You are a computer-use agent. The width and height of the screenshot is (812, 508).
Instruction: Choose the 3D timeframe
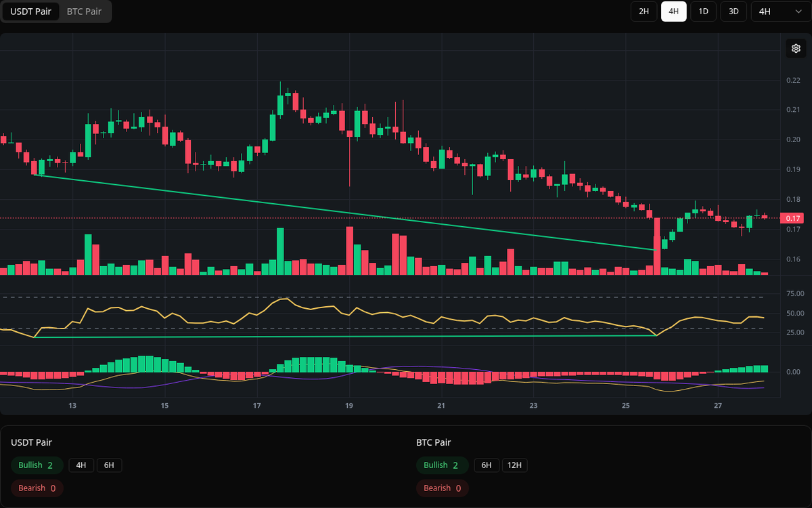click(733, 12)
